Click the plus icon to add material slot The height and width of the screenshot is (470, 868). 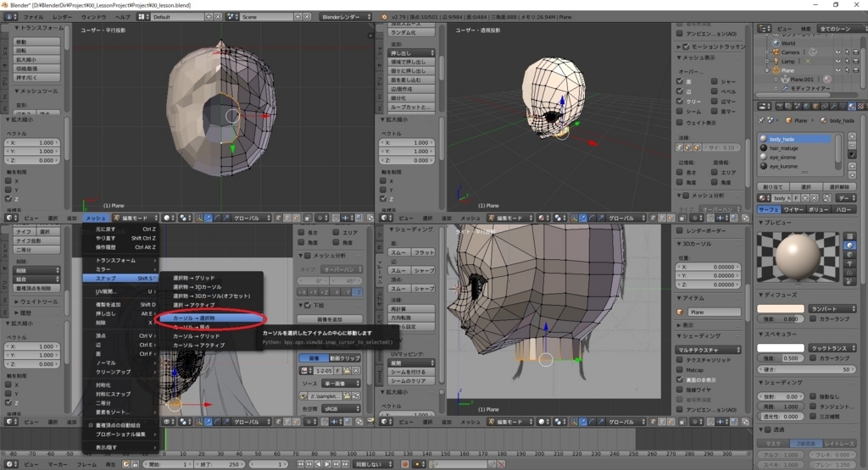tap(851, 138)
